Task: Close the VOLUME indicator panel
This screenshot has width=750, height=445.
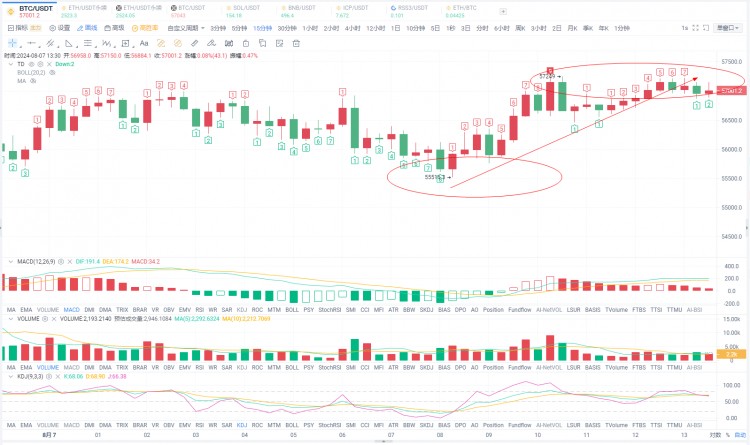Action: tap(54, 319)
